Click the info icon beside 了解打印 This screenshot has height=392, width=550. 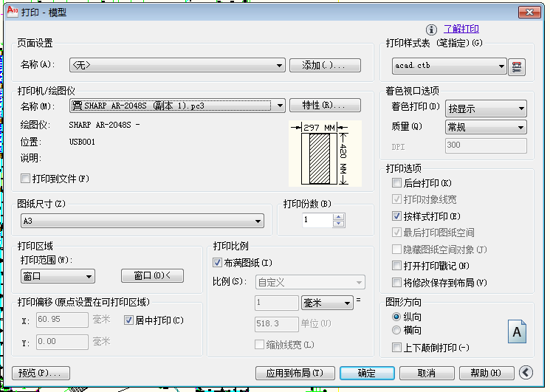pos(431,30)
